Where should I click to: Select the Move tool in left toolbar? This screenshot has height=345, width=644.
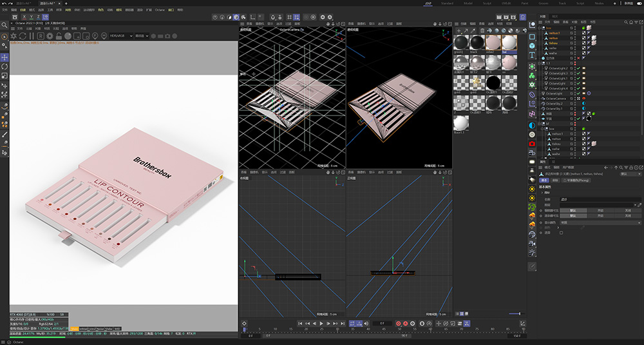click(5, 57)
